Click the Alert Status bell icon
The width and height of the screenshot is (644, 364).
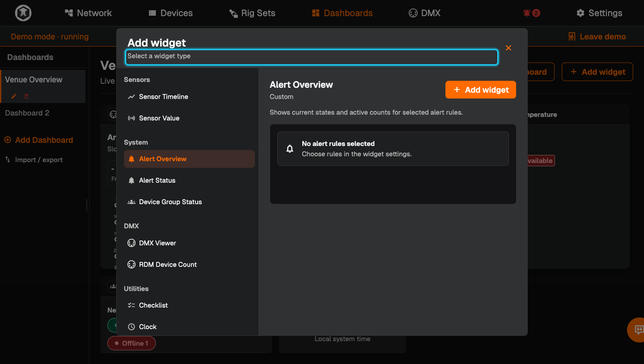pyautogui.click(x=131, y=180)
